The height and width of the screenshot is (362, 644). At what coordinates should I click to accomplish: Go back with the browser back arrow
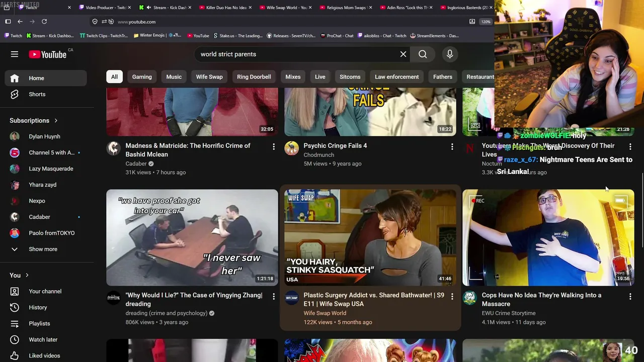[20, 22]
